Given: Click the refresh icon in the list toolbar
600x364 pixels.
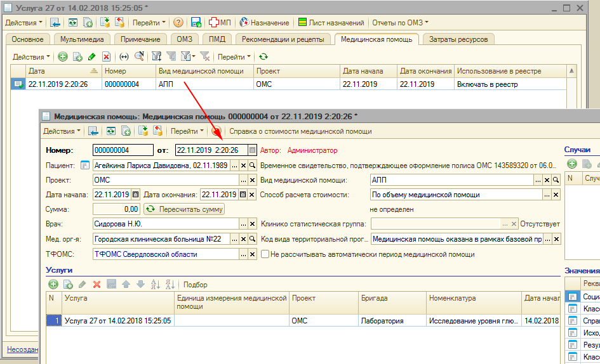Looking at the screenshot, I should 263,56.
